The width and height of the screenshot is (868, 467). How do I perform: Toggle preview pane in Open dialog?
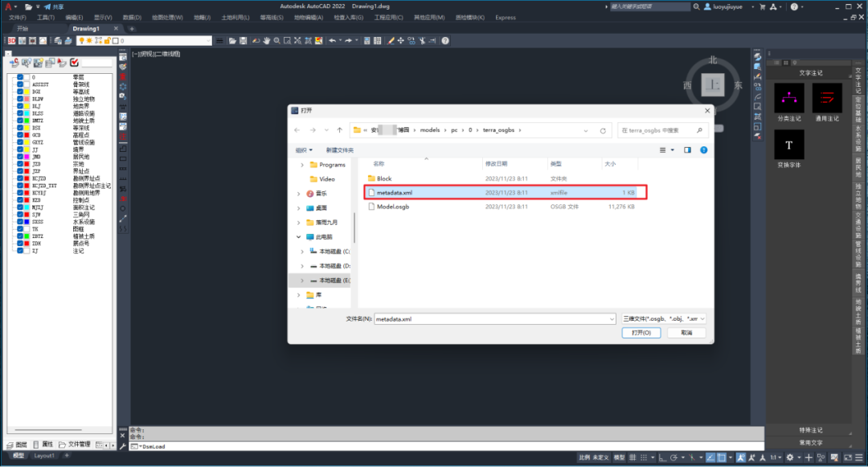tap(687, 150)
